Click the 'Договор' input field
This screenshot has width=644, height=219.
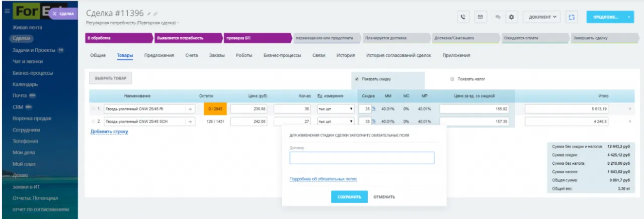click(x=361, y=158)
